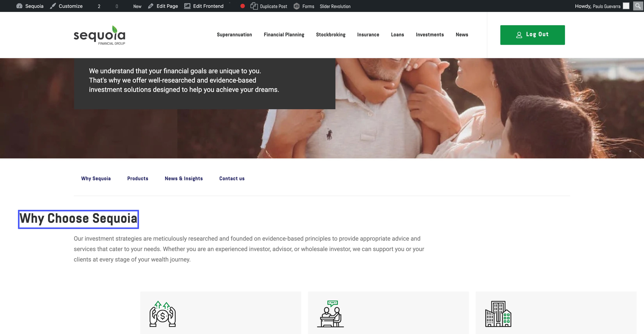Click the red status dot in admin bar
The width and height of the screenshot is (644, 334).
click(242, 6)
